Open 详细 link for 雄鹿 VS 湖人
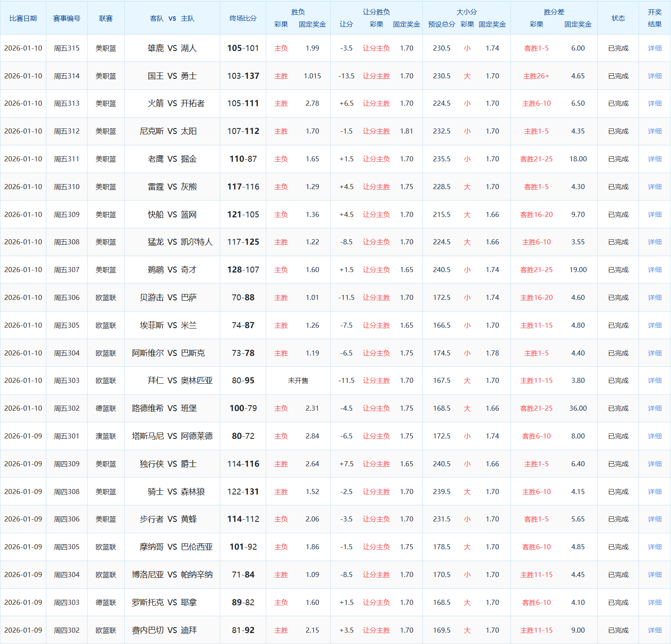The width and height of the screenshot is (671, 644). [x=655, y=48]
